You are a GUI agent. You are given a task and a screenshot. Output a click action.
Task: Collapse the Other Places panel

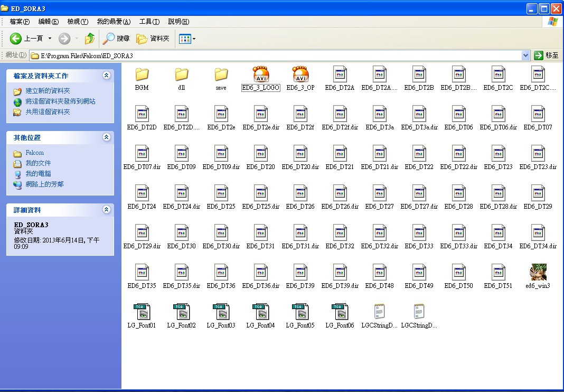click(107, 137)
